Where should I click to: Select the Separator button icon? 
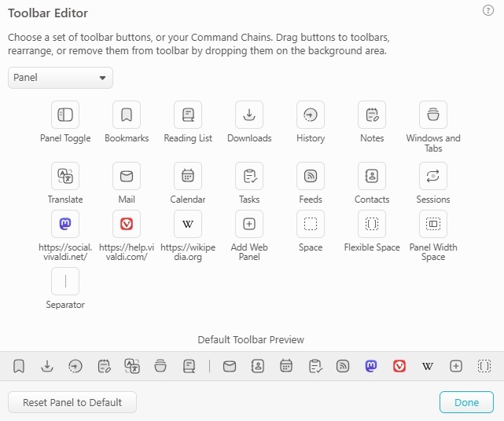(x=65, y=281)
